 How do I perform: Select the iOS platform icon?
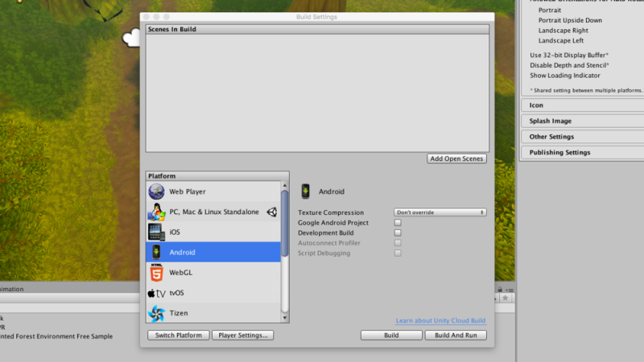(156, 232)
